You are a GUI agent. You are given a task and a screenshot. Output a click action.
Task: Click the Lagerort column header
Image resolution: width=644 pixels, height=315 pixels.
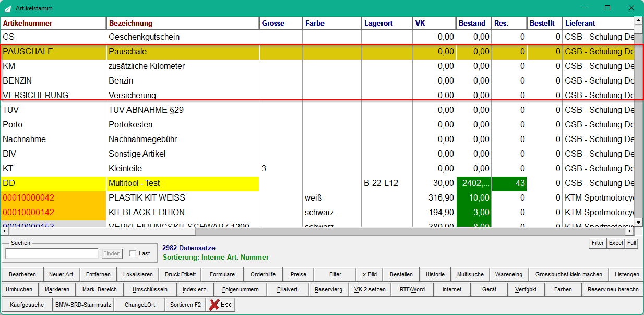tap(387, 23)
